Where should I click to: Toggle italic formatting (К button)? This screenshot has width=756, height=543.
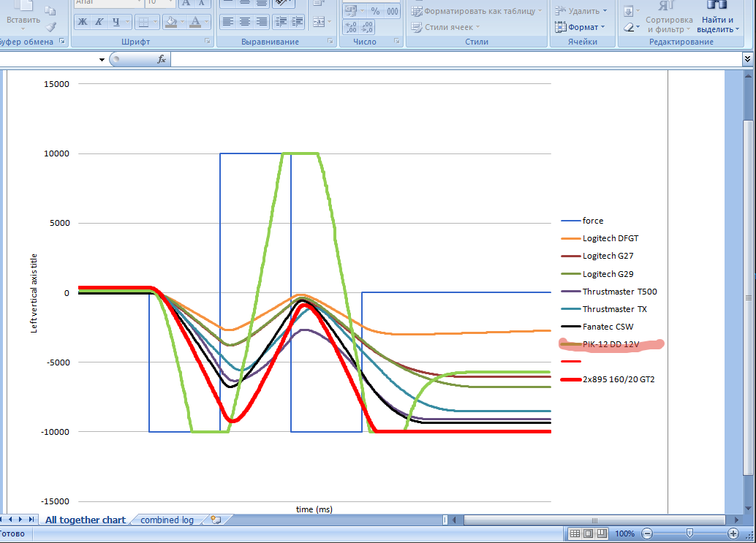[99, 22]
